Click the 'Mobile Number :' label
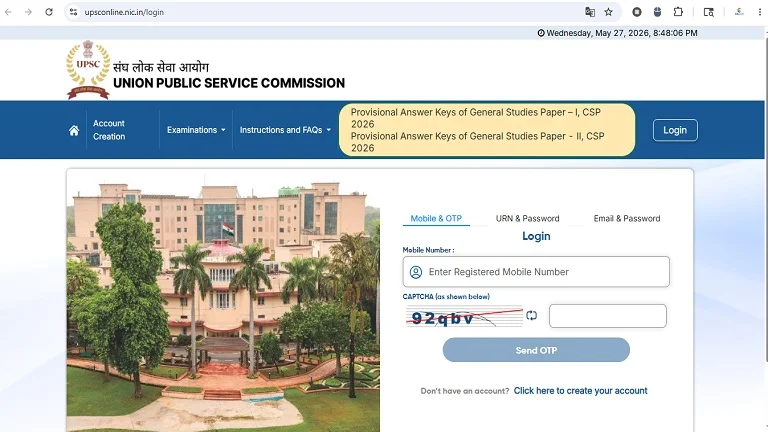768x432 pixels. click(429, 250)
